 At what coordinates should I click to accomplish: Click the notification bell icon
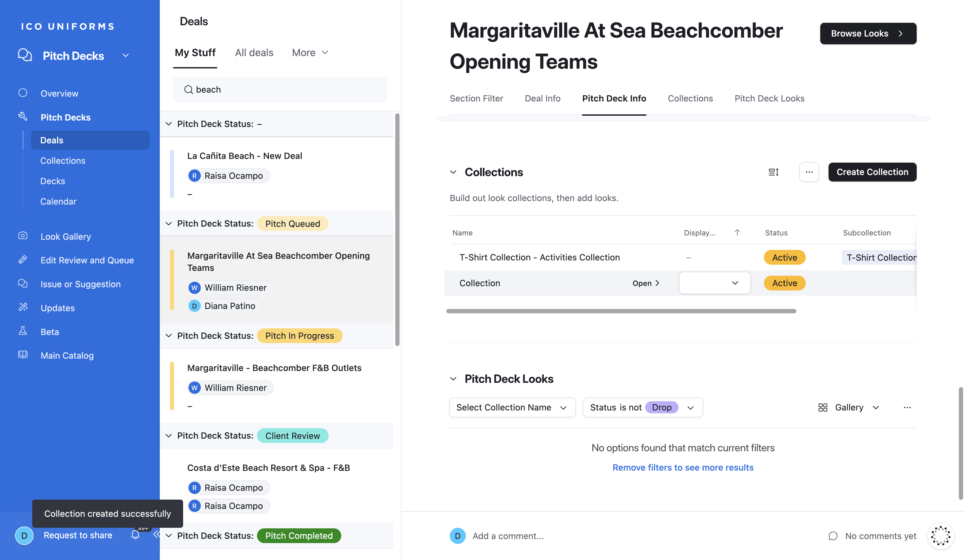[x=135, y=535]
